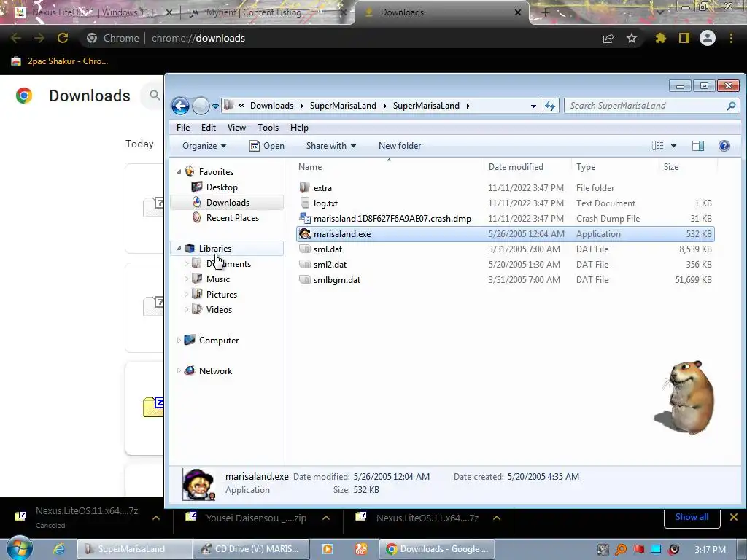Open the Edit menu
Image resolution: width=747 pixels, height=560 pixels.
208,128
